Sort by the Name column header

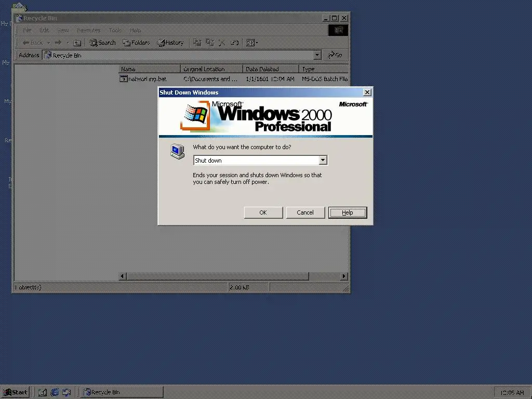[x=150, y=69]
